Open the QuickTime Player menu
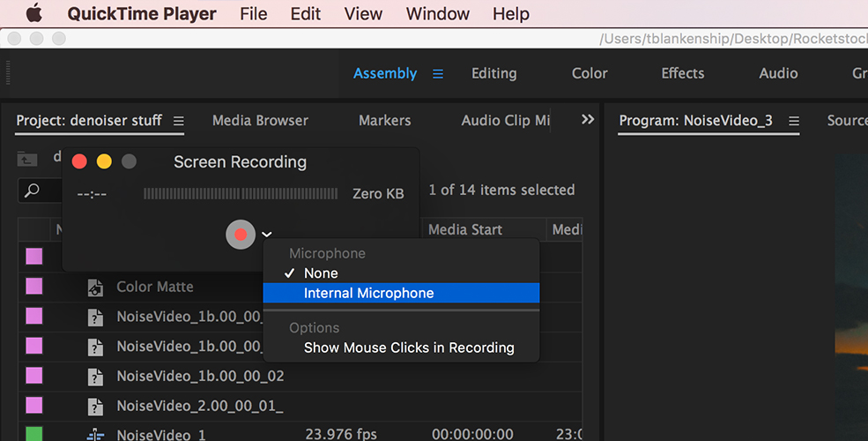868x441 pixels. pyautogui.click(x=142, y=13)
